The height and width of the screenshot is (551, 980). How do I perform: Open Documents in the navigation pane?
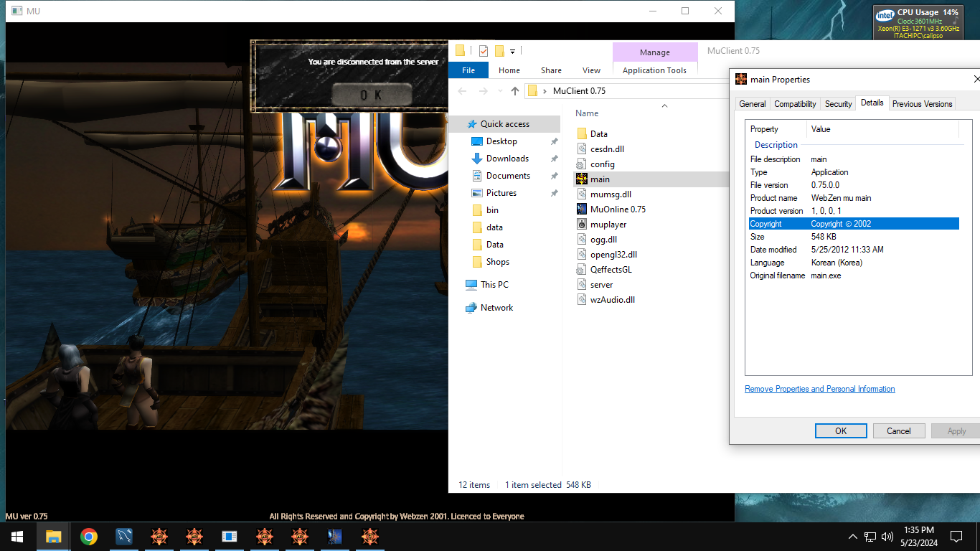pos(508,176)
